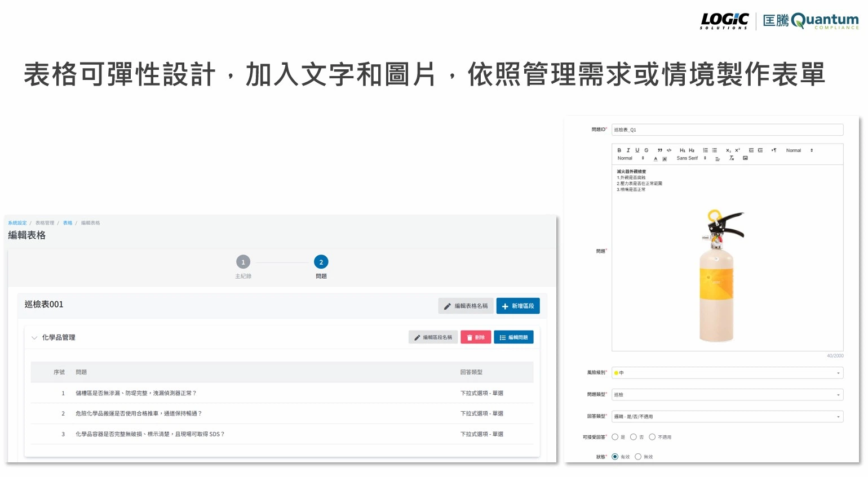
Task: Go to step 1 主紀錄
Action: tap(243, 262)
